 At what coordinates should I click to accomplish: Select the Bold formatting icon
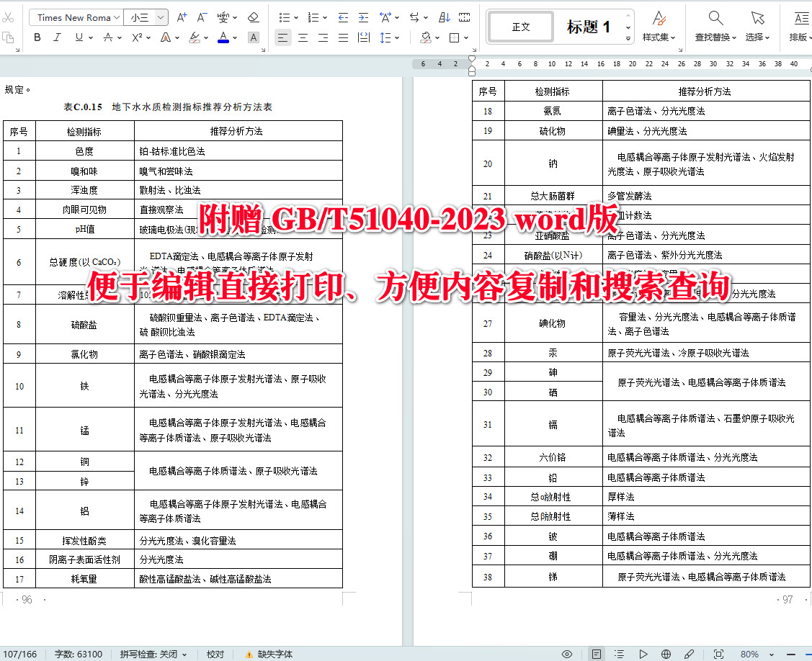pos(37,37)
